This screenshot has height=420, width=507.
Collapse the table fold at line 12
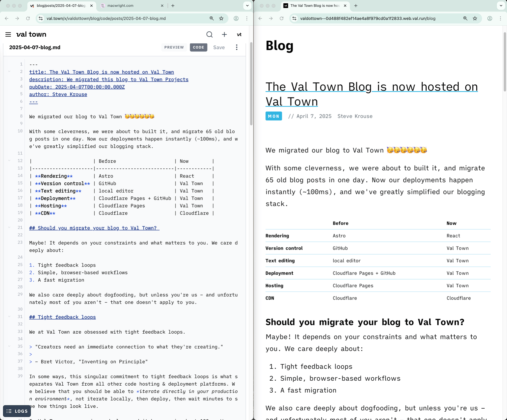click(9, 160)
